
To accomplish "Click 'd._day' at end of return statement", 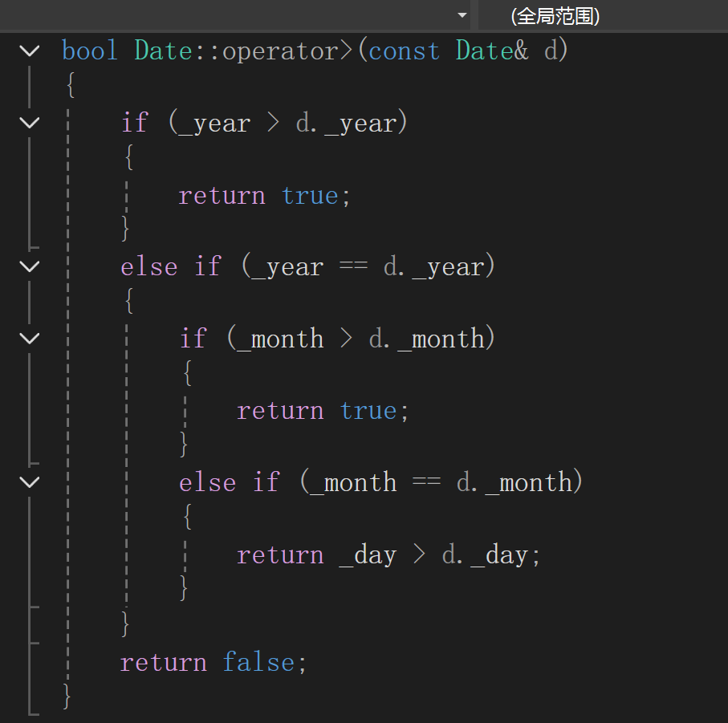I will (485, 556).
